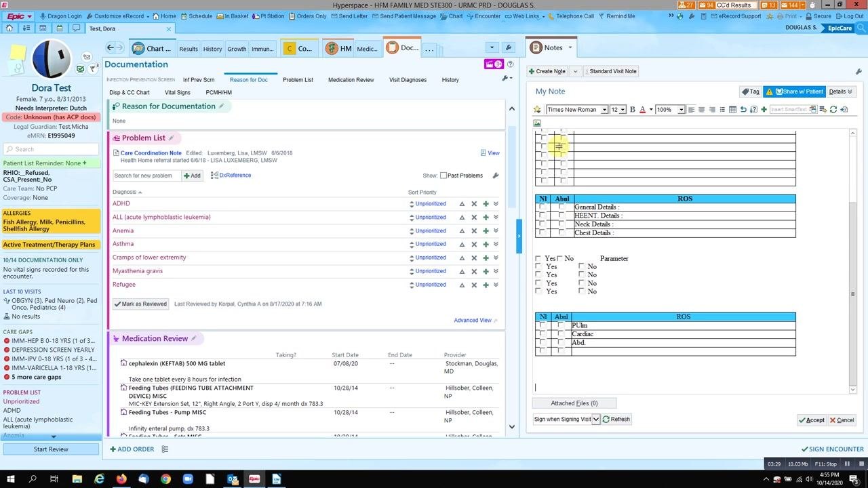868x488 pixels.
Task: Add a note to Asthma problem
Action: (x=486, y=244)
